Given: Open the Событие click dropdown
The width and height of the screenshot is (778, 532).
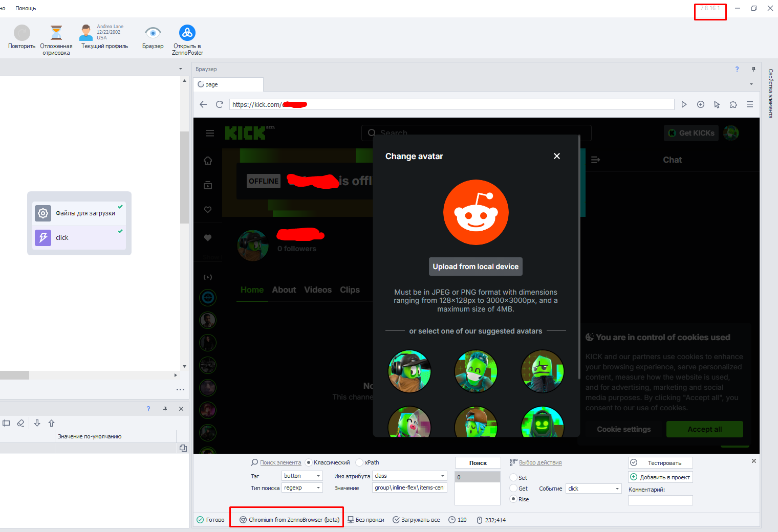Looking at the screenshot, I should 593,489.
